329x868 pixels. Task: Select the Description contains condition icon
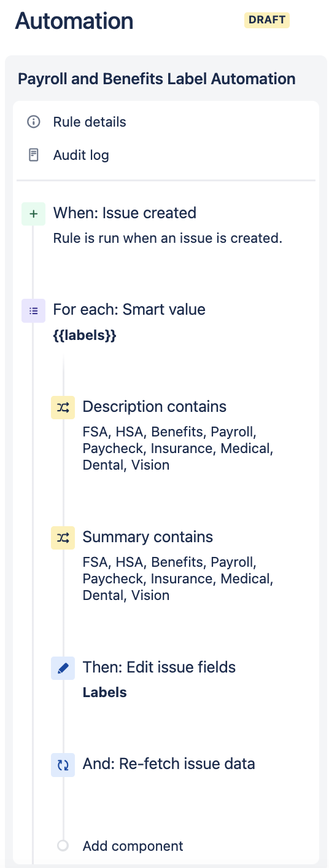coord(63,407)
